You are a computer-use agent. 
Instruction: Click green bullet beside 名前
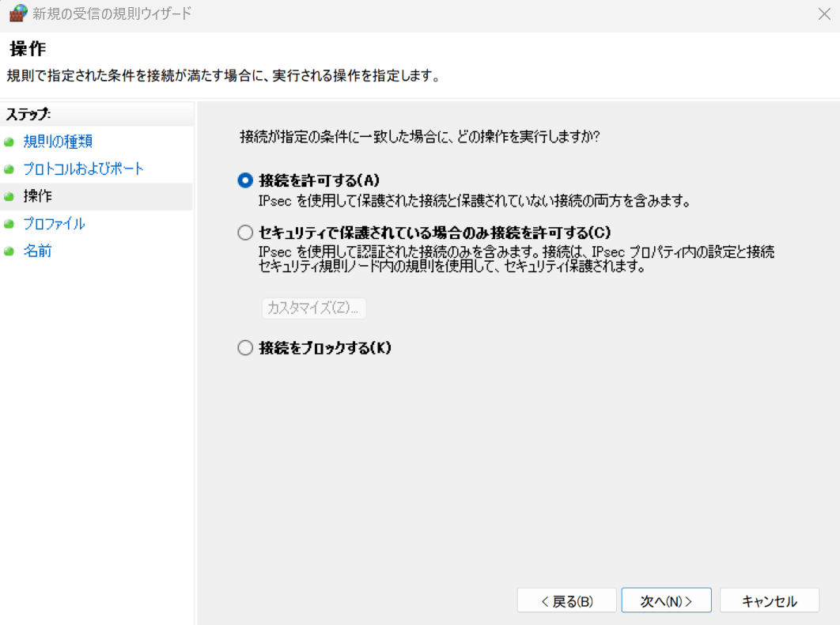coord(9,252)
